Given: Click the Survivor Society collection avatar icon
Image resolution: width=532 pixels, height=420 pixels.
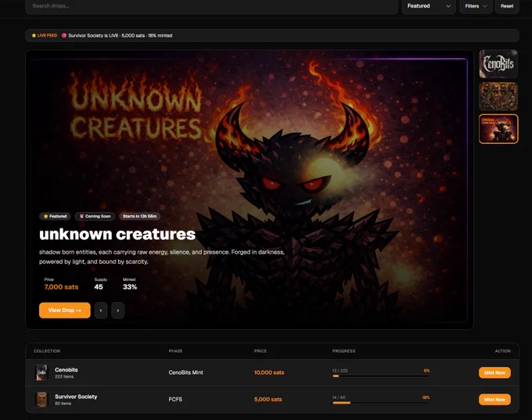Looking at the screenshot, I should pyautogui.click(x=41, y=400).
